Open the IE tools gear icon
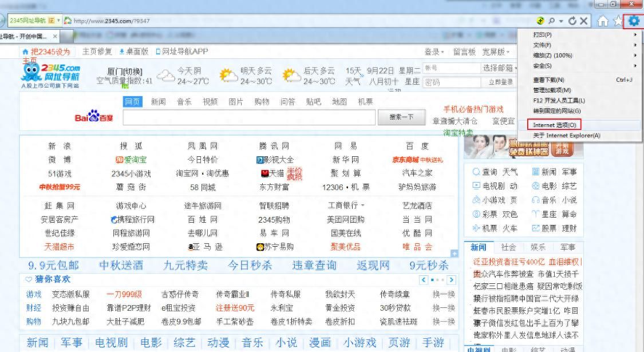Screen dimensions: 644x352 tap(633, 21)
